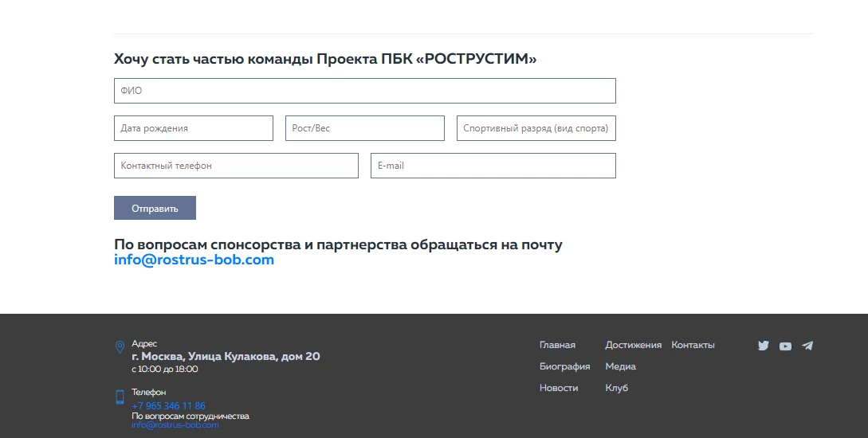Open Контакты footer menu link
The height and width of the screenshot is (438, 868).
pyautogui.click(x=693, y=345)
